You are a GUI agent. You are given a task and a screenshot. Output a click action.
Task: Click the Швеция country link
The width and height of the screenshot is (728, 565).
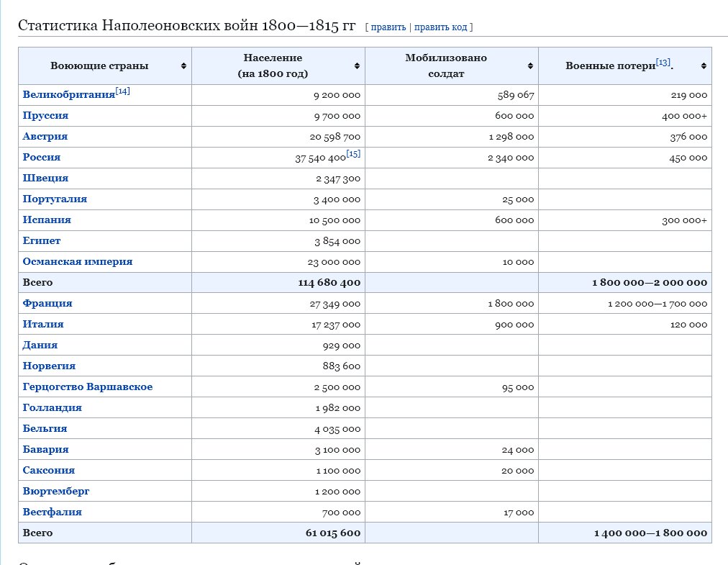pyautogui.click(x=45, y=178)
